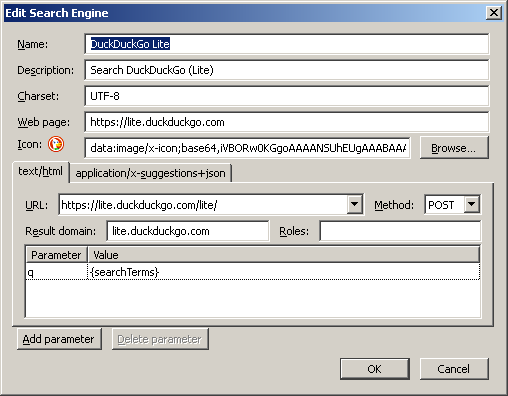Click the DuckDuckGo icon preview
Image resolution: width=508 pixels, height=396 pixels.
pos(56,145)
